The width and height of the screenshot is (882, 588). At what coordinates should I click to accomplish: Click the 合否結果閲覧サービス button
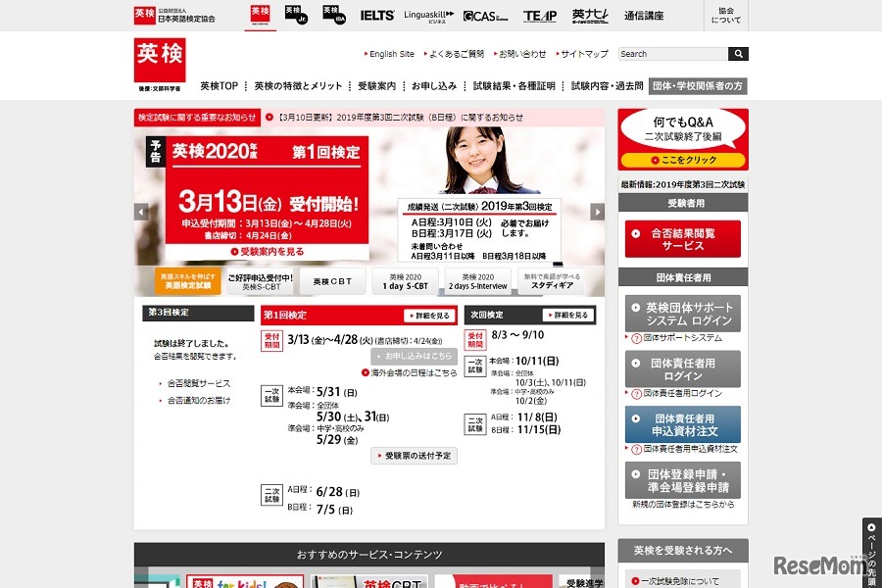click(684, 237)
